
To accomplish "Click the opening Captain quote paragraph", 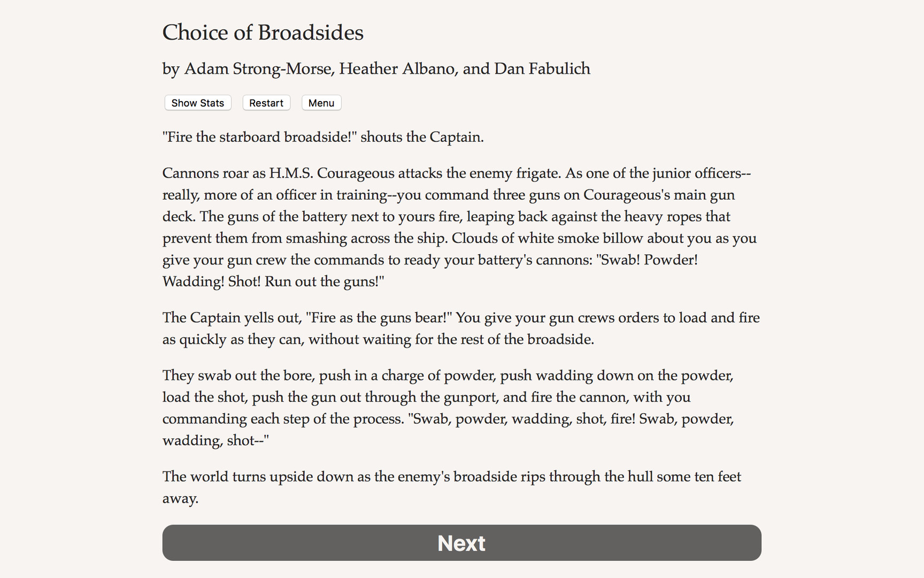I will pos(323,137).
